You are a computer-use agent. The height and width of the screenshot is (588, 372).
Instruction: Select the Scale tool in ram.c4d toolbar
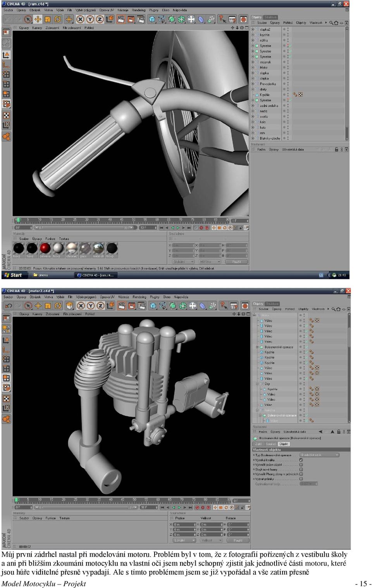48,19
